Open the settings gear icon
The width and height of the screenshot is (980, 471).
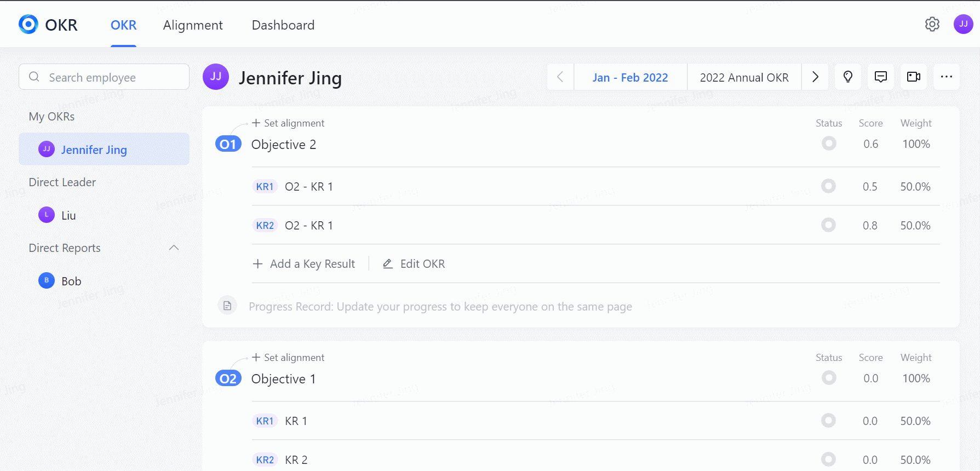[932, 24]
